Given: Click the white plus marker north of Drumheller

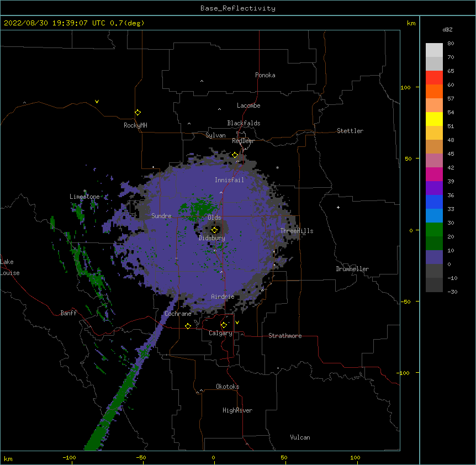Looking at the screenshot, I should (338, 207).
